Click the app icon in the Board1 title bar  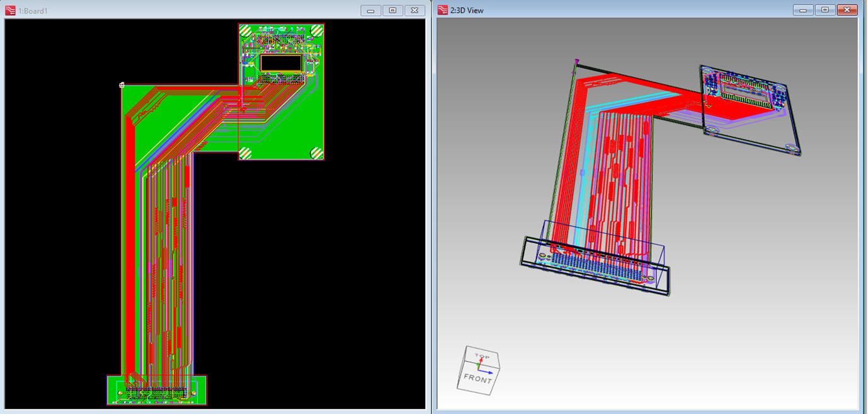10,10
